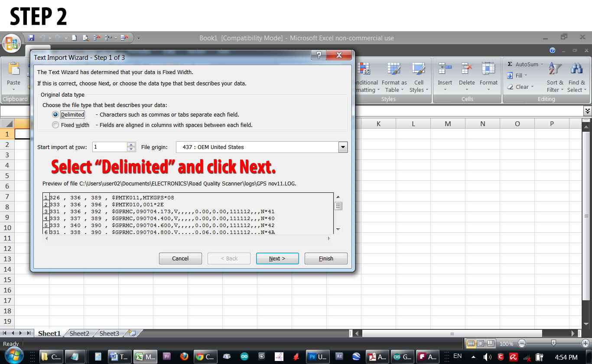Screen dimensions: 592x364
Task: Click the Find & Select tool
Action: point(577,78)
